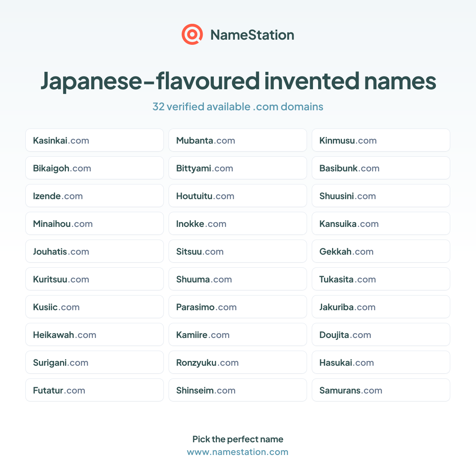Screen dimensions: 476x476
Task: Open Doujita.com in the list
Action: pyautogui.click(x=381, y=334)
